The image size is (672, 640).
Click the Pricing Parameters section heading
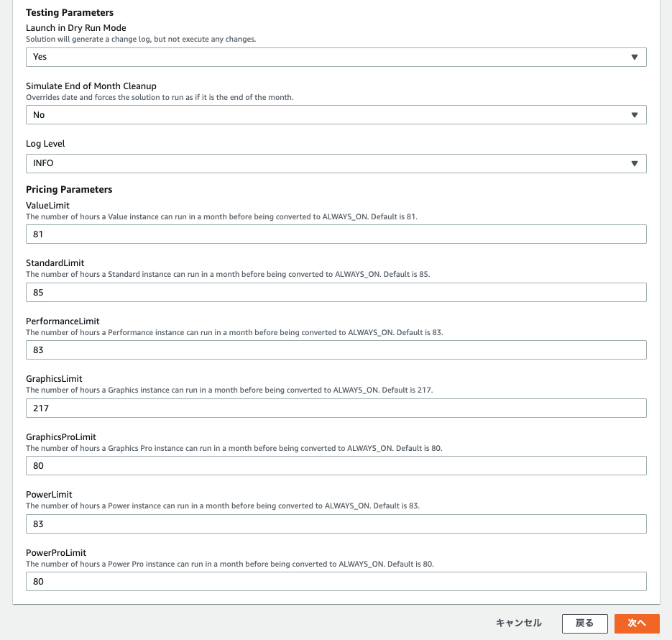[x=69, y=189]
